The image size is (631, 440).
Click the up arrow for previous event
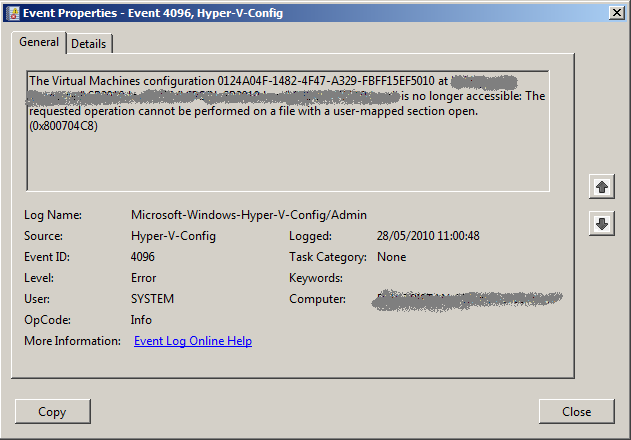point(601,187)
